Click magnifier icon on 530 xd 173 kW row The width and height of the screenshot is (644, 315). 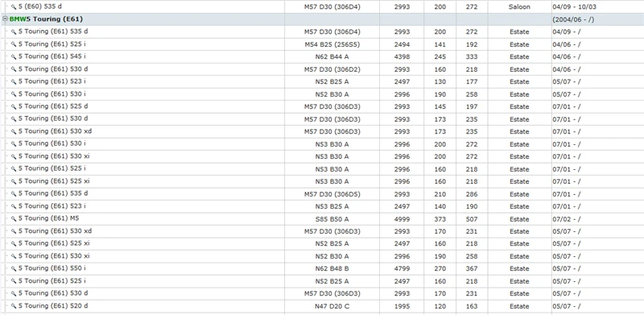point(14,131)
